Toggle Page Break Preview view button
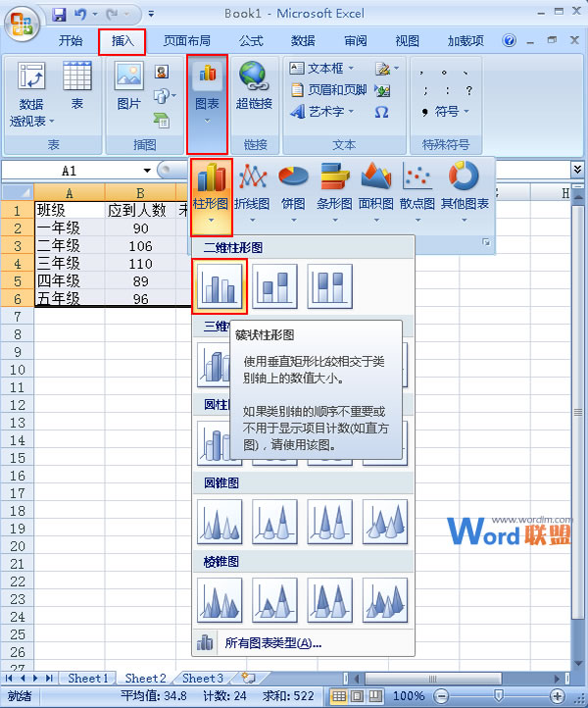The width and height of the screenshot is (588, 708). pos(374,696)
